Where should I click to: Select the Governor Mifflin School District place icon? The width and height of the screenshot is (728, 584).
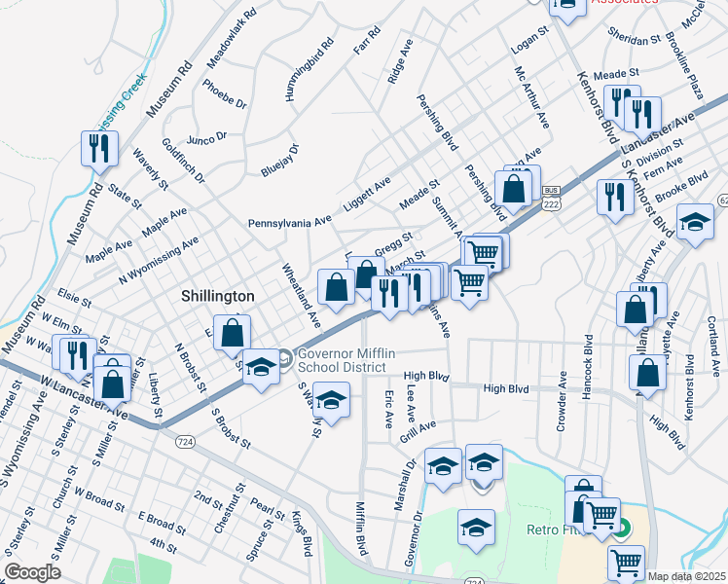tap(285, 360)
